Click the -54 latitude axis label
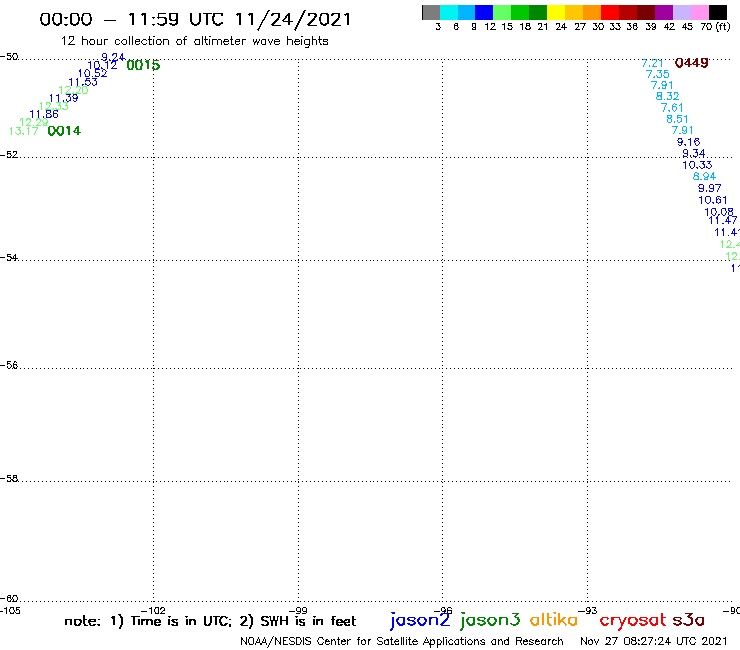 point(9,258)
